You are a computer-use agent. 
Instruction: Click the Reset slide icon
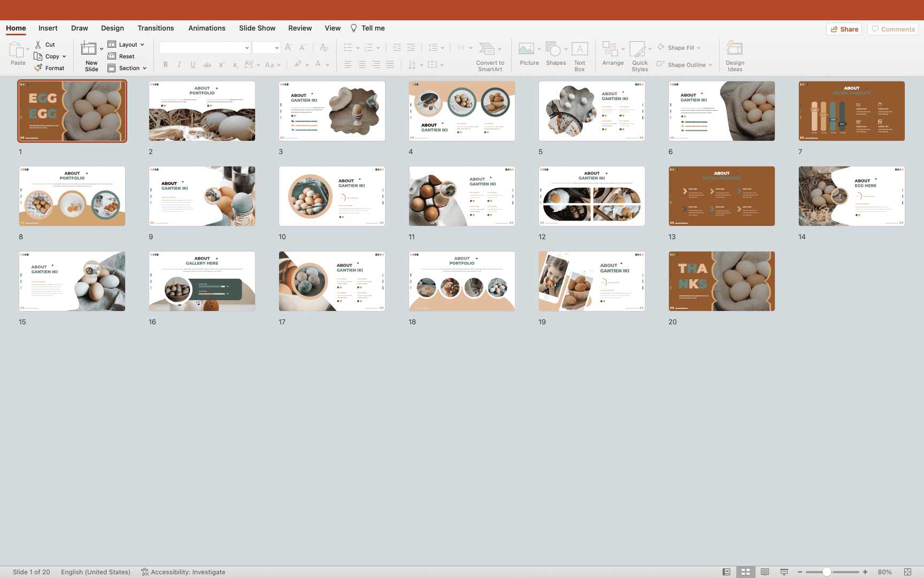coord(112,56)
